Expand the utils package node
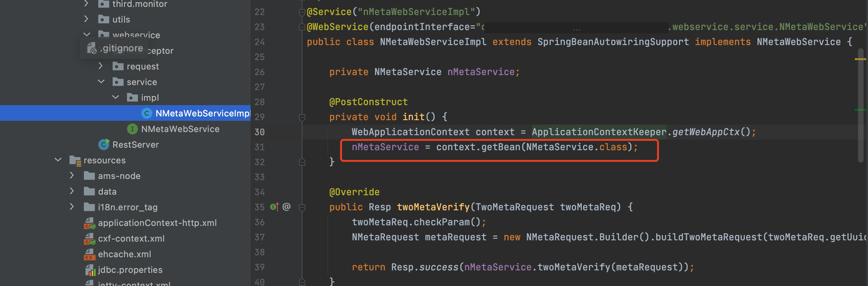Image resolution: width=868 pixels, height=286 pixels. (86, 19)
